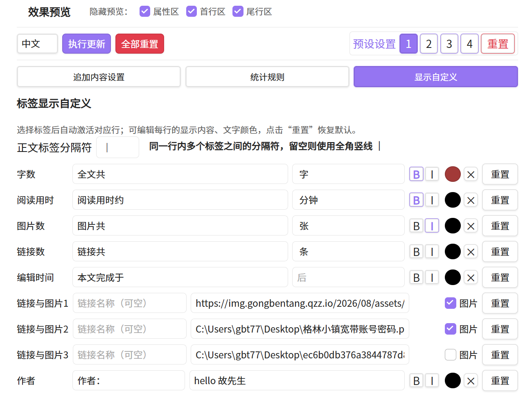Clear color for 编辑时间 row
532x403 pixels.
click(x=471, y=278)
